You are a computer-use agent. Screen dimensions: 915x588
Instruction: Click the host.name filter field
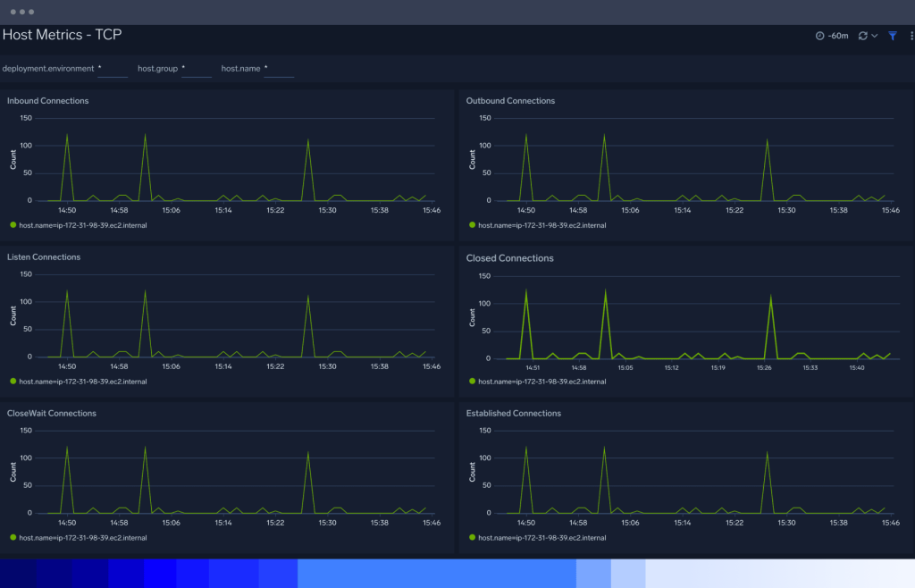tap(279, 69)
